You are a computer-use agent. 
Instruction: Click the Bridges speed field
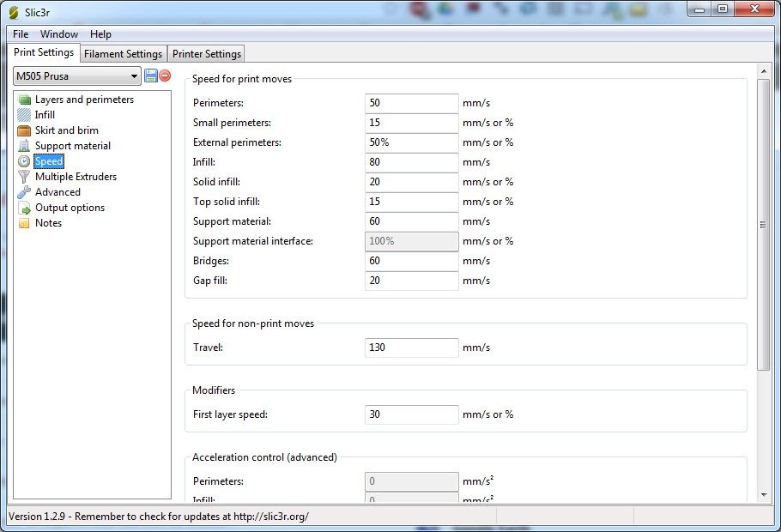pos(411,261)
